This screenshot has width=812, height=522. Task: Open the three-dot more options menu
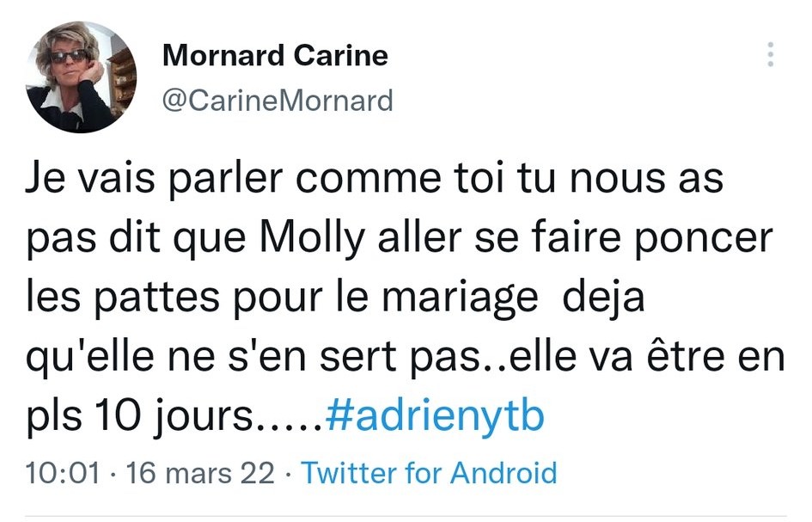pyautogui.click(x=771, y=56)
